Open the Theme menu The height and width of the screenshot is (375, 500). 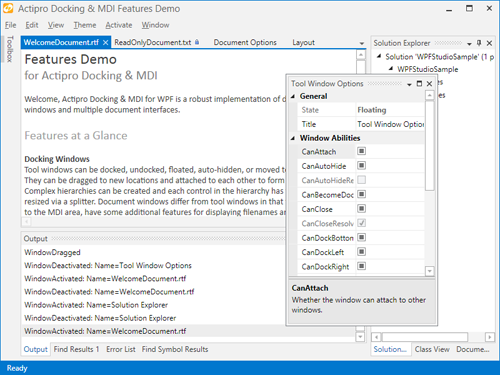(85, 25)
